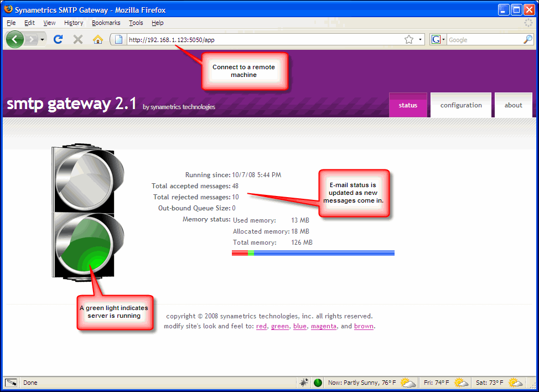Bookmark this page with the star icon
Image resolution: width=539 pixels, height=392 pixels.
tap(409, 39)
